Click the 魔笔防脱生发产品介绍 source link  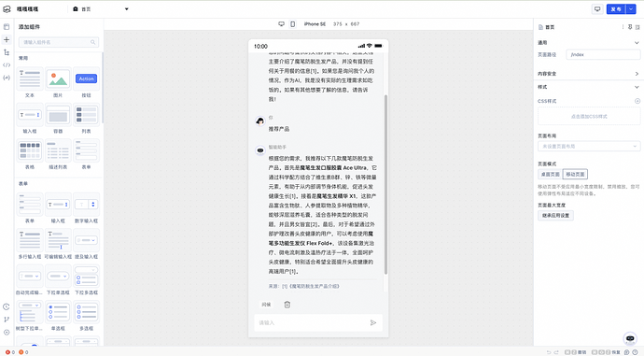coord(315,286)
